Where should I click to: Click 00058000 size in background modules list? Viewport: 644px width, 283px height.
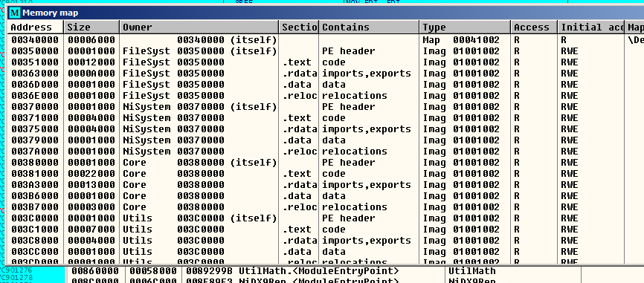pos(154,271)
